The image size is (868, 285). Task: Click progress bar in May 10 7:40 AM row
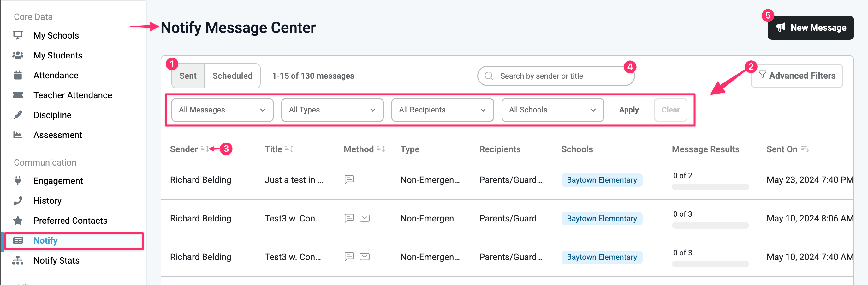click(x=710, y=264)
